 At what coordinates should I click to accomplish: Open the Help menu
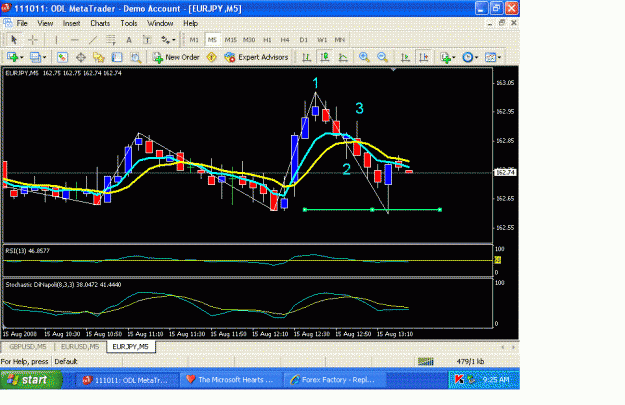[191, 24]
